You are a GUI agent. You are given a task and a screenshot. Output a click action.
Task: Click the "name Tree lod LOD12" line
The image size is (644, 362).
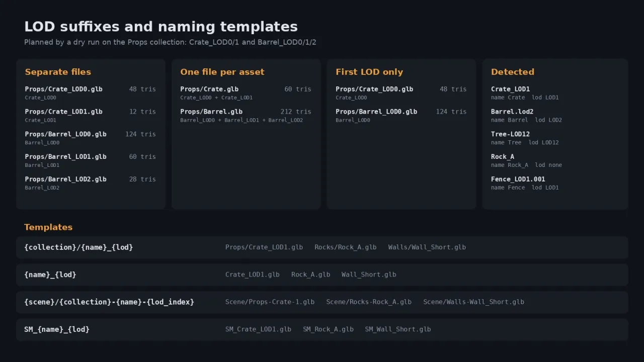[x=525, y=143]
